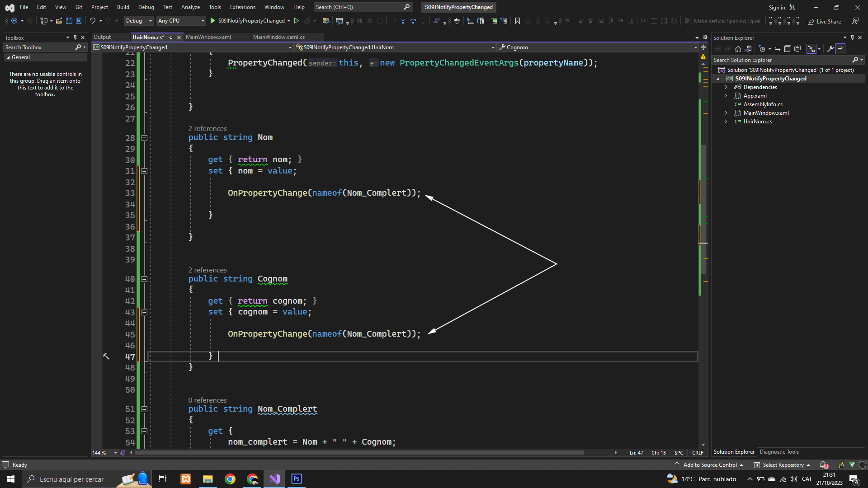Open Properties wrench icon in Solution Explorer
The height and width of the screenshot is (488, 868).
pos(830,49)
